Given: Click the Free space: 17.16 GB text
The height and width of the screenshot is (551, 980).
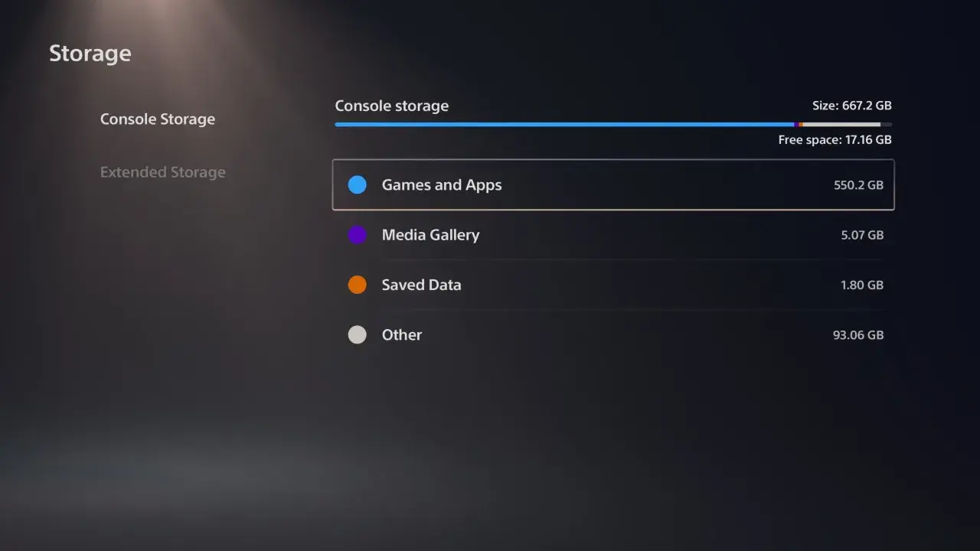Looking at the screenshot, I should pyautogui.click(x=835, y=139).
